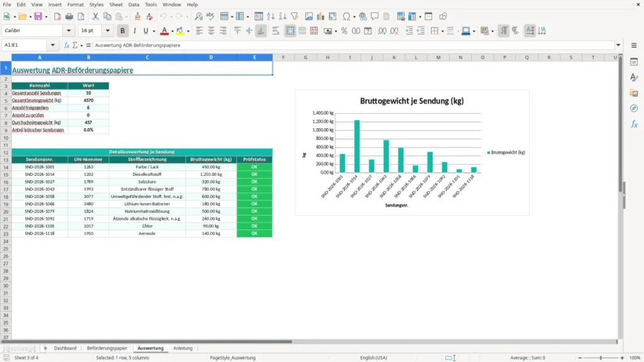Screen dimensions: 644x362
Task: Open the Background Color dropdown arrow
Action: click(x=188, y=31)
